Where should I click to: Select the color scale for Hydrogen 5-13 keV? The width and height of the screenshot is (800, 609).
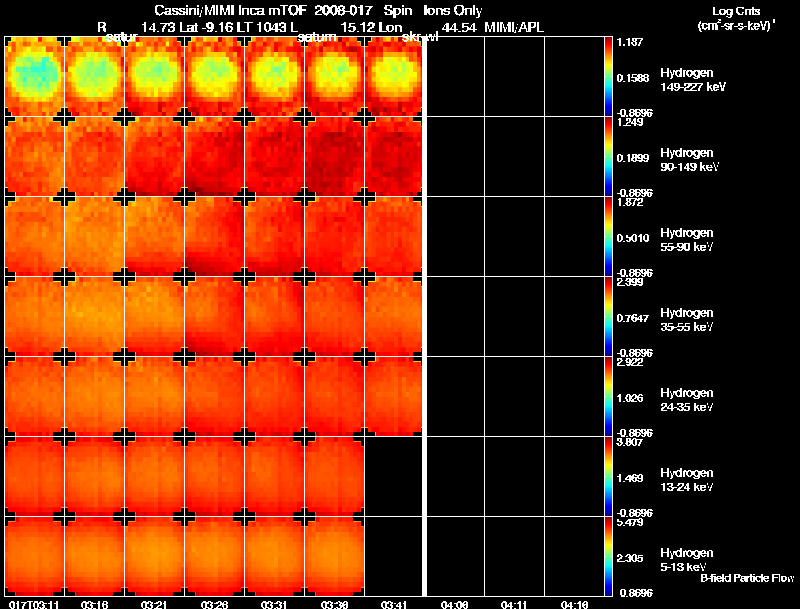[x=608, y=556]
